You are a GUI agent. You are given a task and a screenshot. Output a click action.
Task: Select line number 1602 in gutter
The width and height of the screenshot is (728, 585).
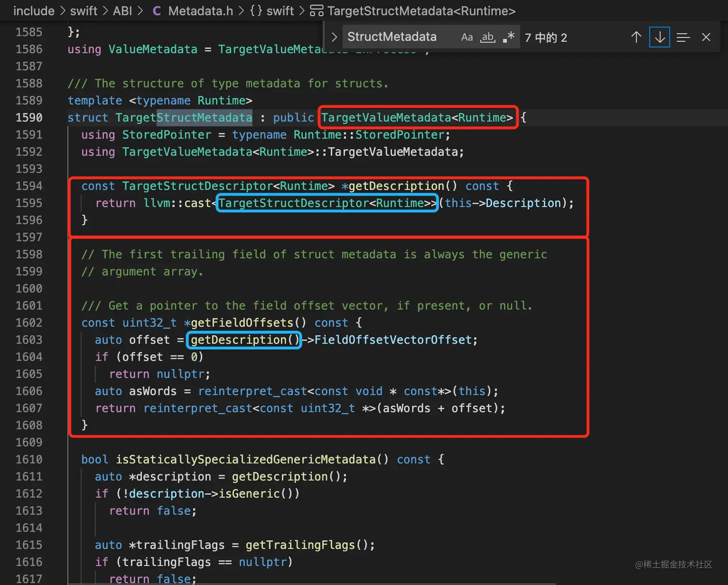tap(29, 323)
